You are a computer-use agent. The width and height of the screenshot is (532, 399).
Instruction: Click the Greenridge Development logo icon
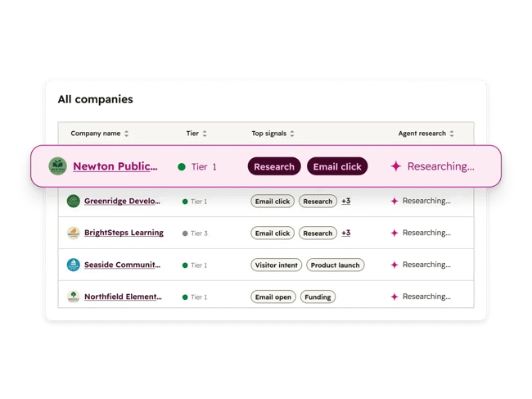(73, 202)
